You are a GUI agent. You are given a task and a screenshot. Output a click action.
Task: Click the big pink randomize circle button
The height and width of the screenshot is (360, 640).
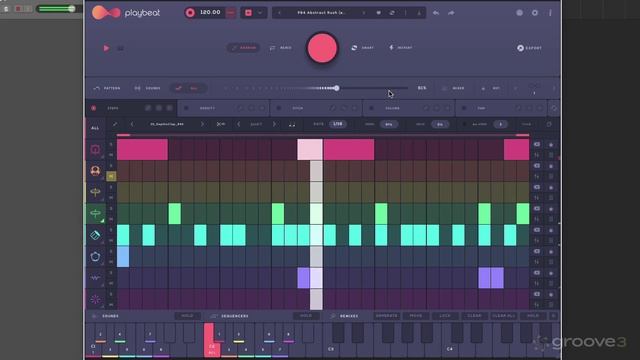(x=322, y=48)
